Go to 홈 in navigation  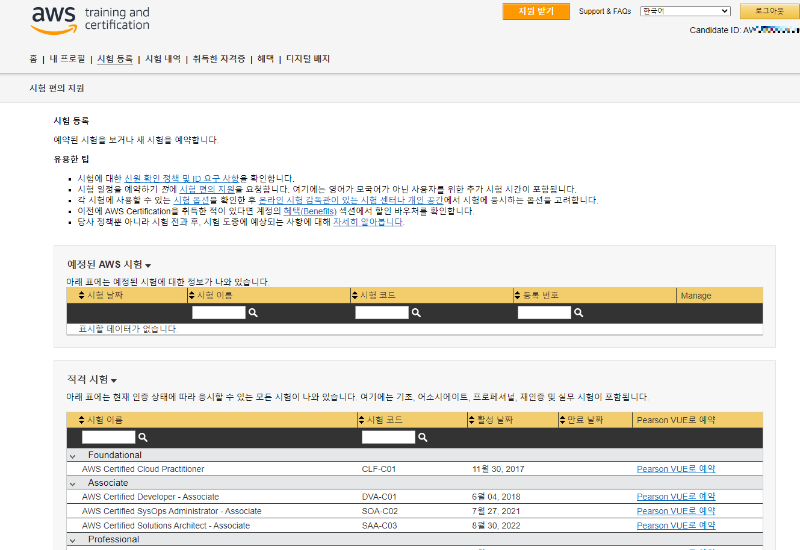[x=33, y=59]
